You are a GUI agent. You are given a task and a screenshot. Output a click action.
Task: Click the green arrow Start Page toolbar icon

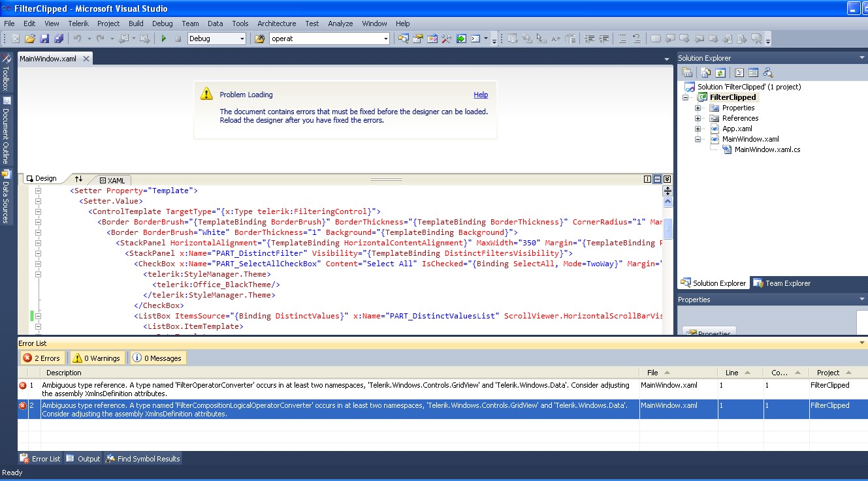pos(461,39)
